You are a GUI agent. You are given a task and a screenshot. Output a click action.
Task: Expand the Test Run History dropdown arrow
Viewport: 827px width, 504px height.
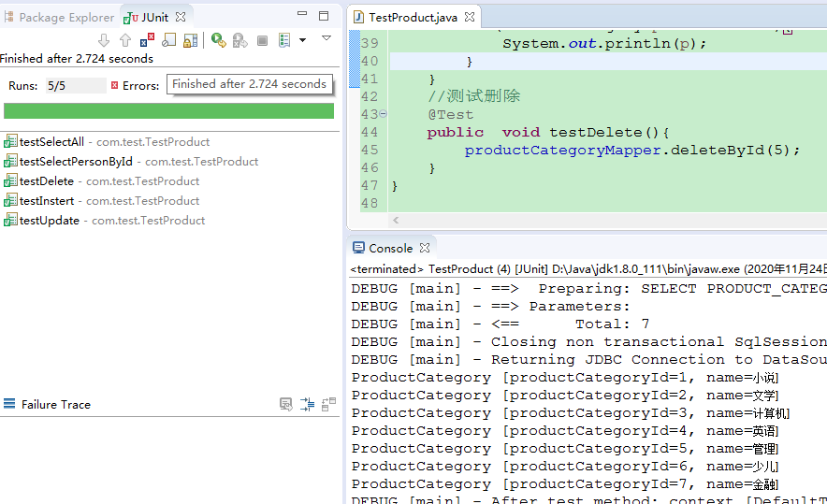click(303, 40)
